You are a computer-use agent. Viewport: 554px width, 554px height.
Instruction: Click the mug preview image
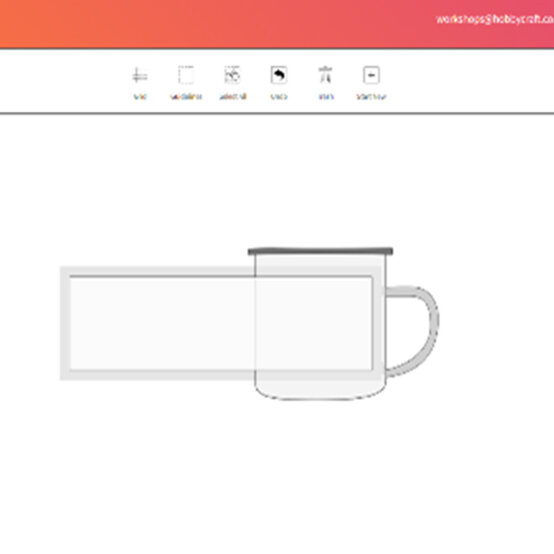(343, 324)
